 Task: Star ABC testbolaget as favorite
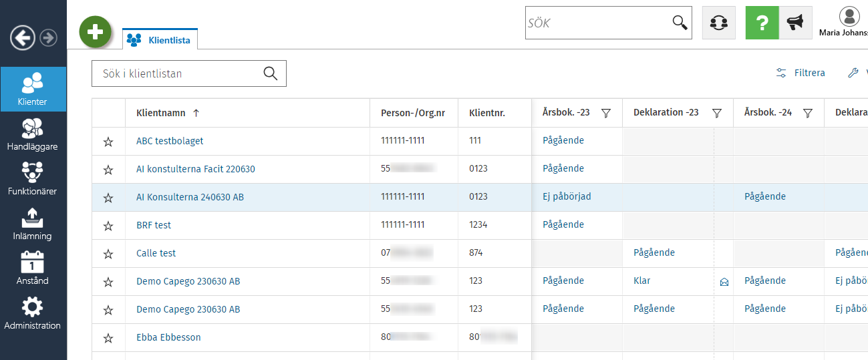coord(108,142)
